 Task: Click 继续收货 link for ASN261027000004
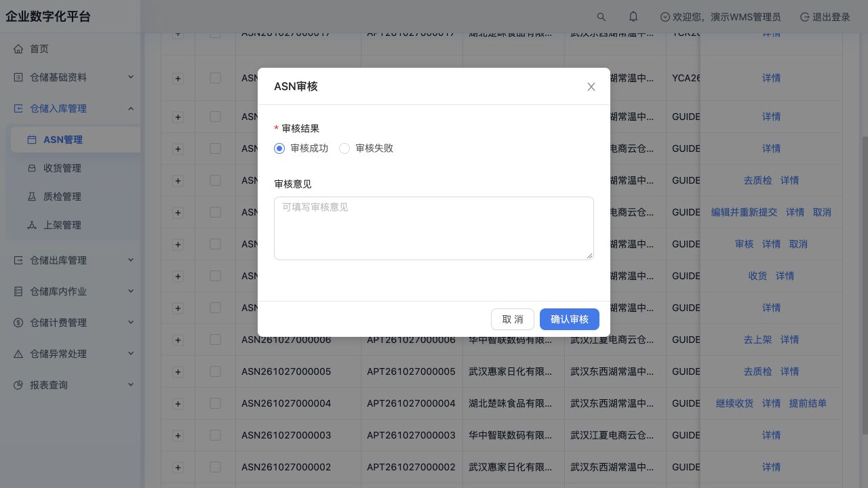(734, 403)
